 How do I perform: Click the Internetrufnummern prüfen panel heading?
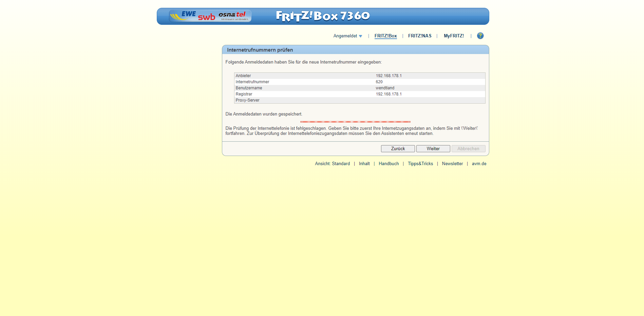click(x=260, y=50)
